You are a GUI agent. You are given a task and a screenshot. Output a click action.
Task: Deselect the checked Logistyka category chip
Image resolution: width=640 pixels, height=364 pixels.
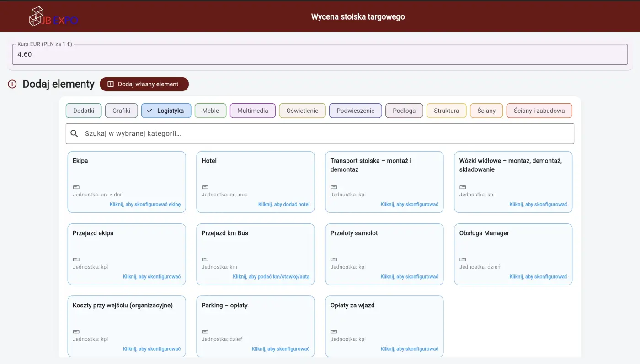coord(166,111)
